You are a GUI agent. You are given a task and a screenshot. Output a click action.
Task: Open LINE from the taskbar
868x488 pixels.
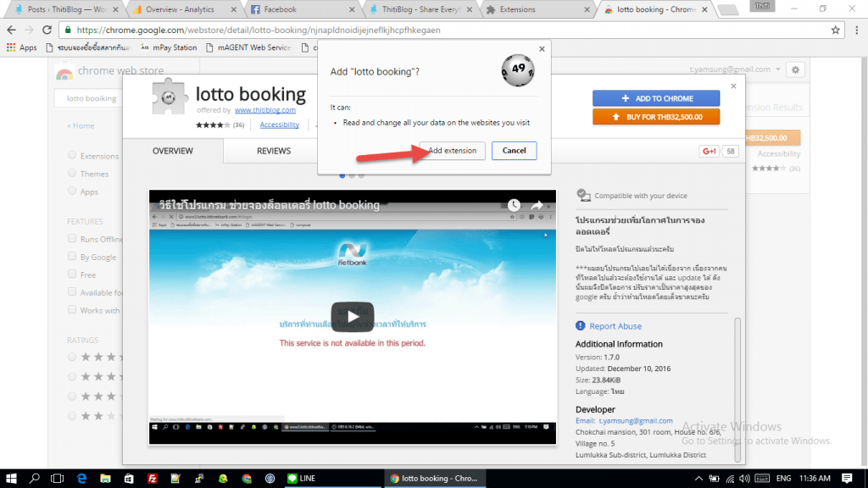pyautogui.click(x=301, y=478)
